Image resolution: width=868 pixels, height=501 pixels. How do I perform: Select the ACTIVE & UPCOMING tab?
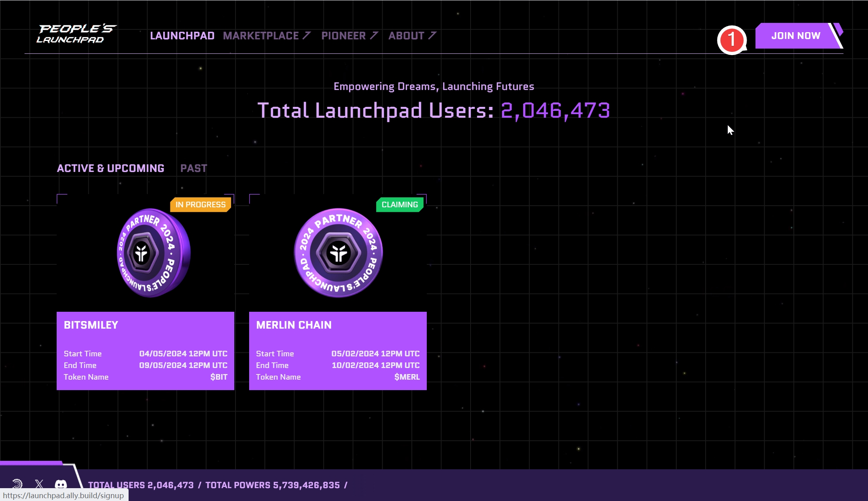pos(111,168)
